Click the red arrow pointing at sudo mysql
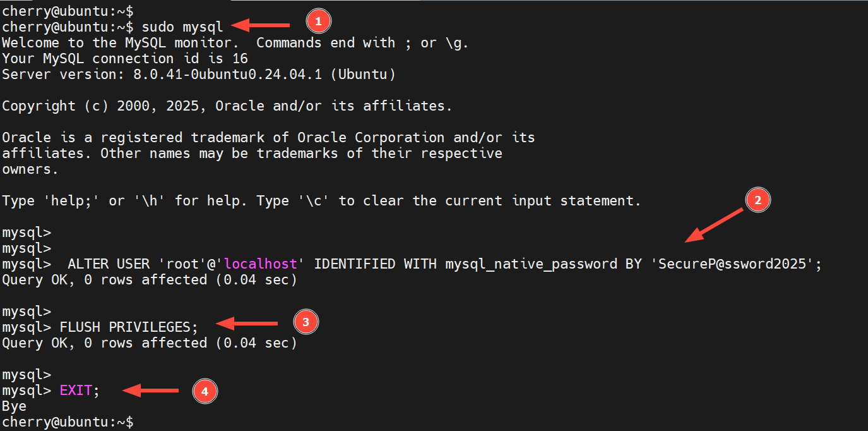 (261, 26)
